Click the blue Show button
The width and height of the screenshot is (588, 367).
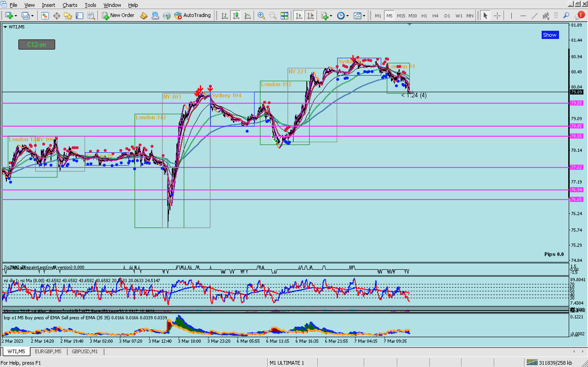point(550,35)
